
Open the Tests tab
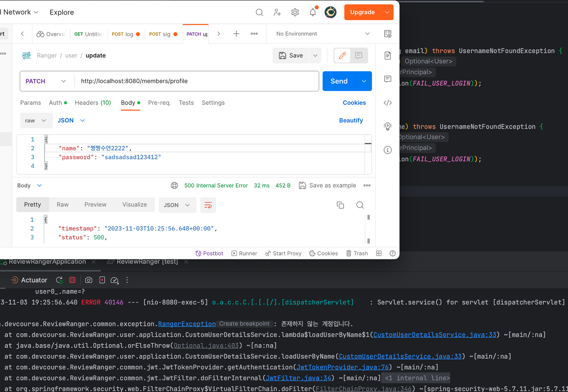(x=186, y=102)
